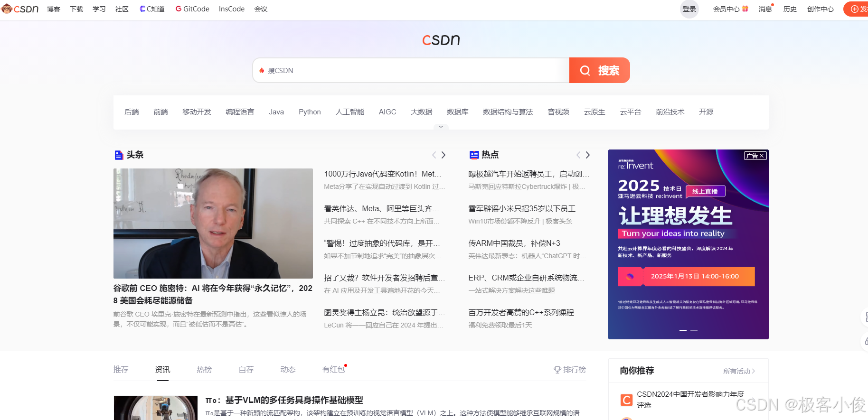This screenshot has height=420, width=868.
Task: Open hot topic 传ARM中国裁员，补偿N+3
Action: [x=514, y=243]
